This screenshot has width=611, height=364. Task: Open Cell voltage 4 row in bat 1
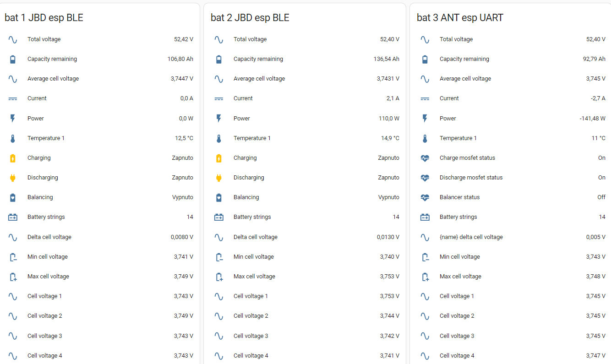[x=44, y=356]
